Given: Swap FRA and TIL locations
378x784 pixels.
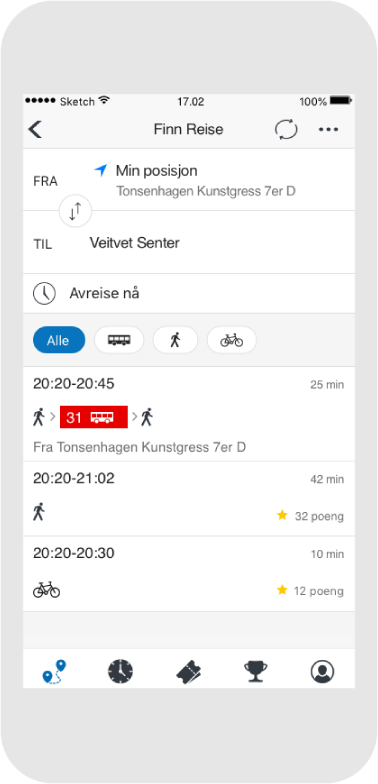Looking at the screenshot, I should tap(76, 212).
